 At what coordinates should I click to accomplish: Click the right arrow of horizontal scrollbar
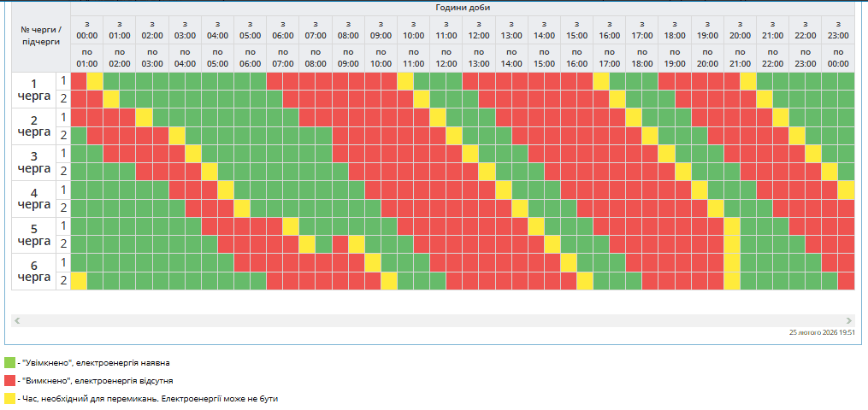[x=849, y=320]
